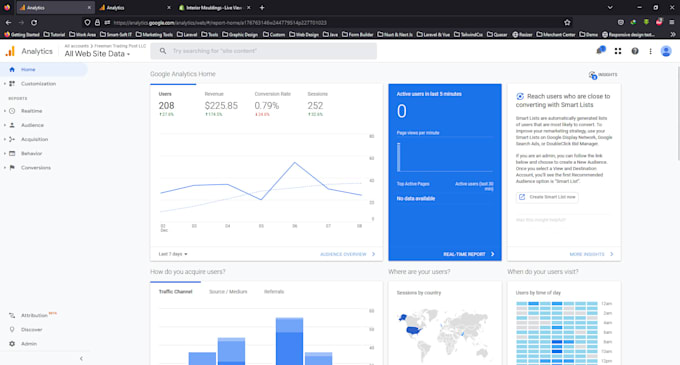Bookmark this page with star icon

pyautogui.click(x=567, y=23)
